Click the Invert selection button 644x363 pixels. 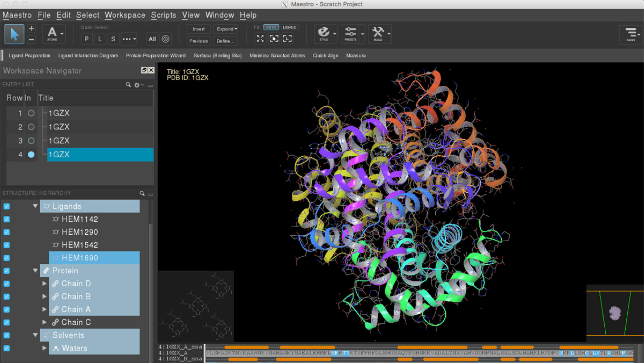(198, 29)
